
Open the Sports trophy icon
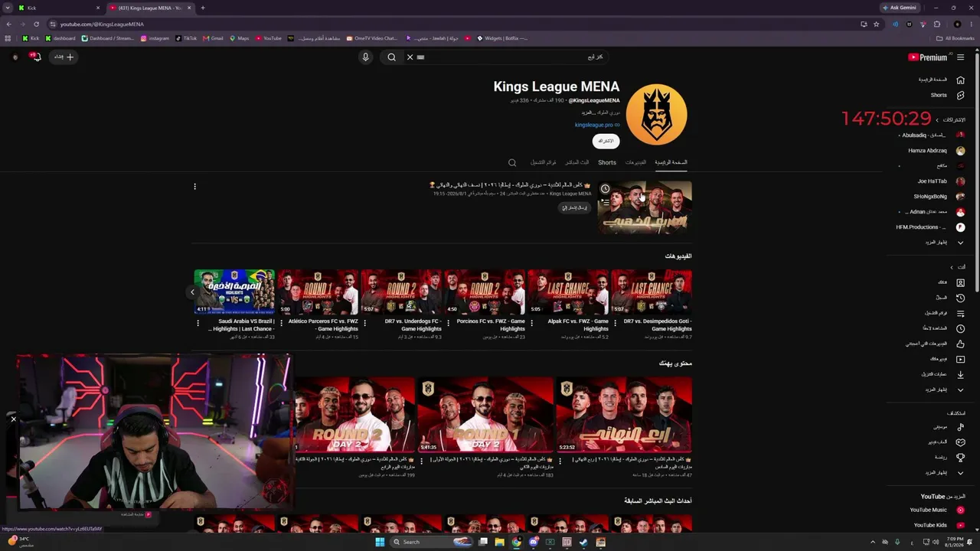(x=960, y=458)
